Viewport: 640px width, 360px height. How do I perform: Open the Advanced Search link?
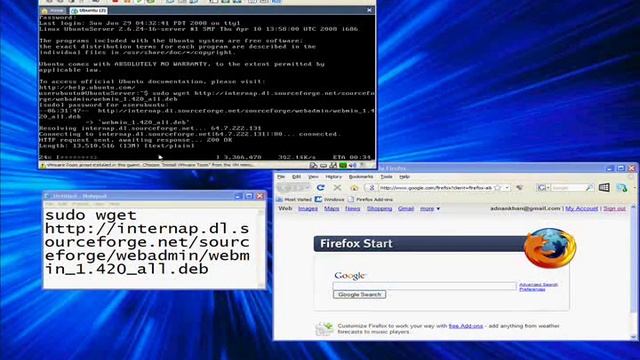[x=538, y=284]
